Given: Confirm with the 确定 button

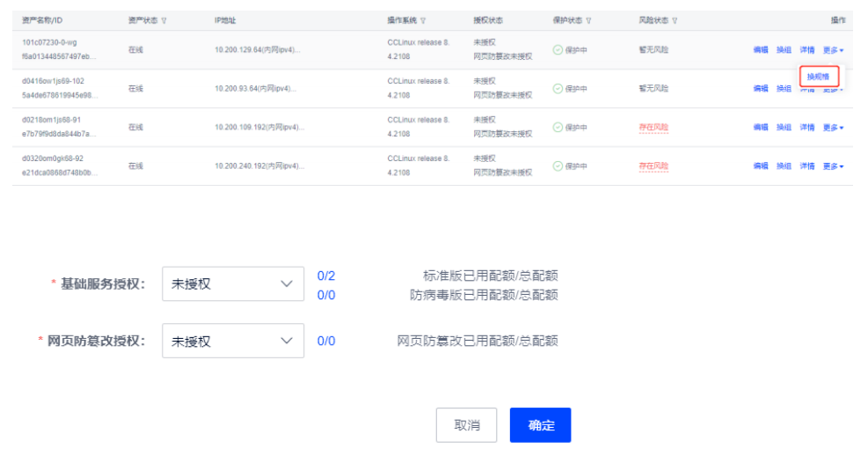Looking at the screenshot, I should point(540,425).
